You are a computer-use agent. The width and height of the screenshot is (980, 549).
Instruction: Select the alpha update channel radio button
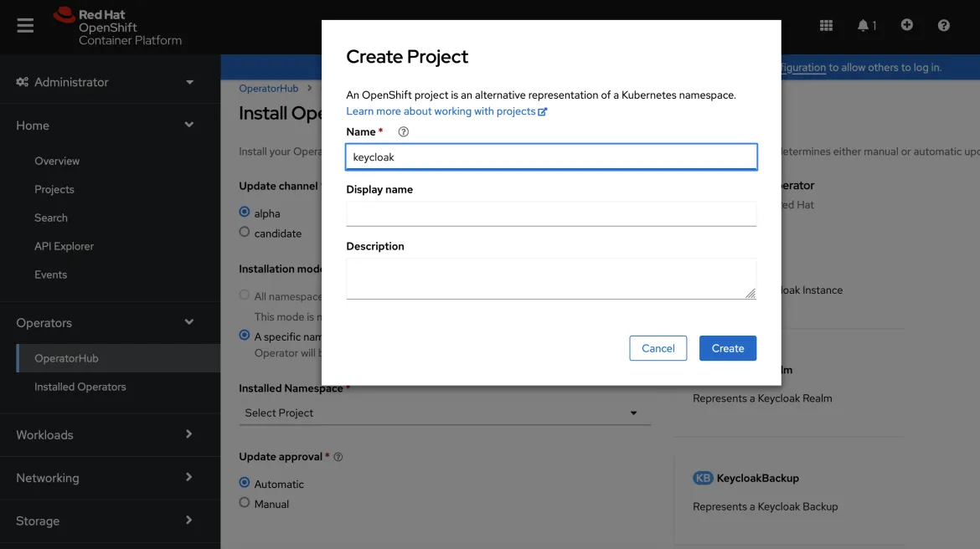244,213
